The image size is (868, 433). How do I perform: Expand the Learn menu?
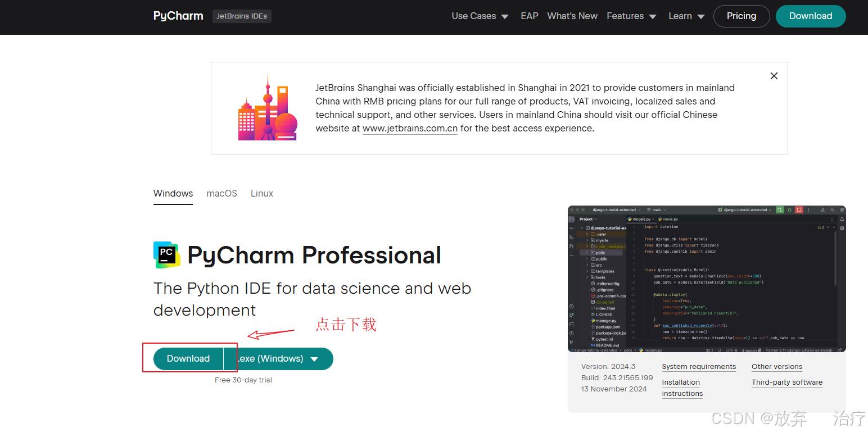(686, 16)
